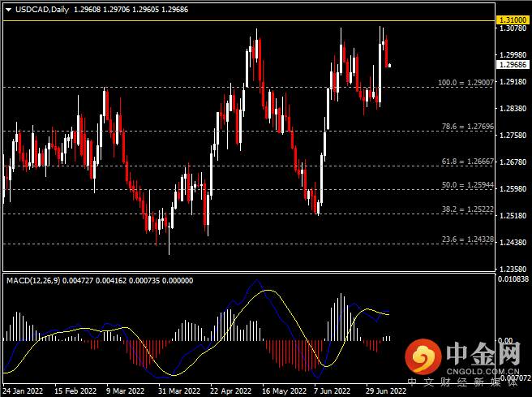This screenshot has width=532, height=397.
Task: Click the date label 16 May 2022
Action: pos(284,391)
